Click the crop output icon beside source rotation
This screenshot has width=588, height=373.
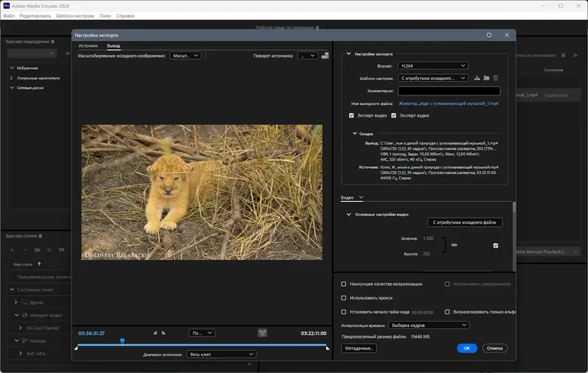coord(324,55)
